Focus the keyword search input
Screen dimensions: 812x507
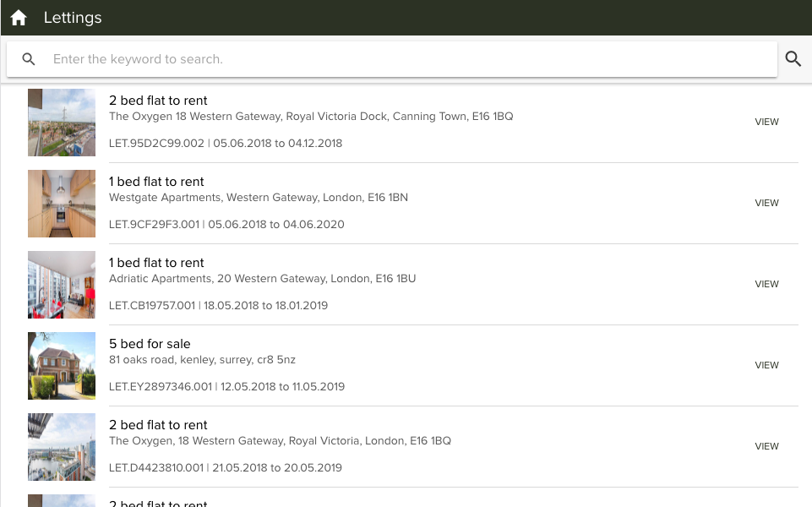tap(406, 59)
